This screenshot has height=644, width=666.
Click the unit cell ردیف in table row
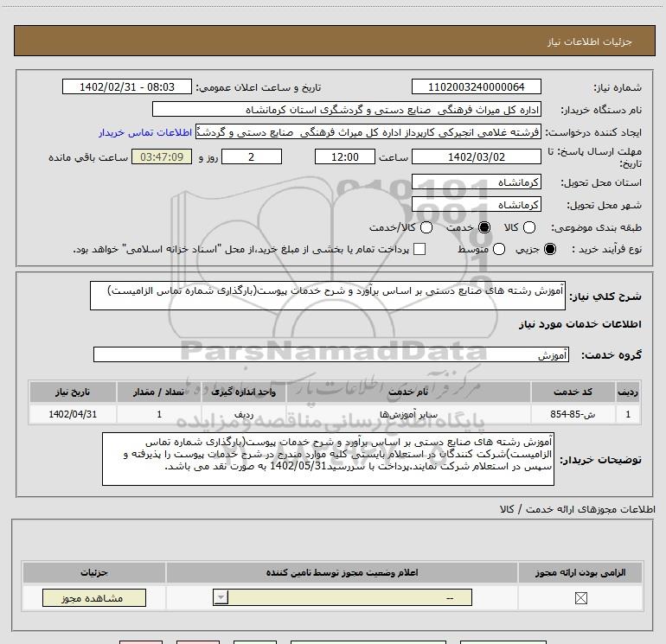[243, 414]
